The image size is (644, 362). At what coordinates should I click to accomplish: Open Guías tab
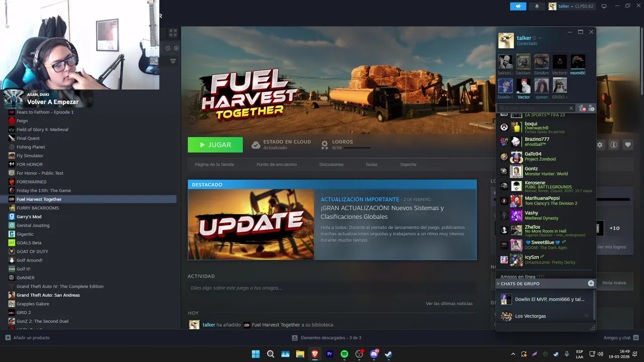coord(372,164)
